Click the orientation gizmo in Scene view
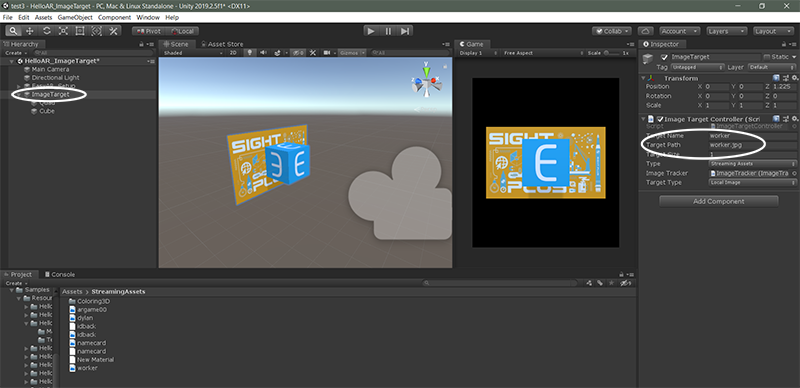The image size is (800, 388). (x=427, y=81)
